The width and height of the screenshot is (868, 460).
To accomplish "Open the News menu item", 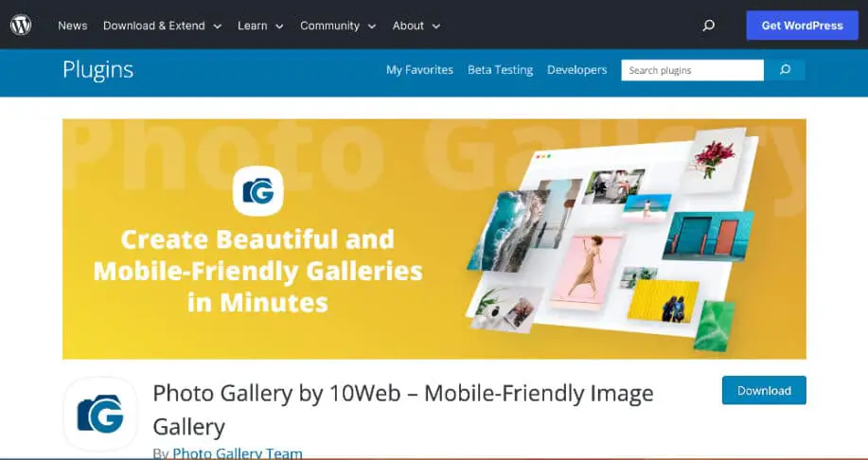I will pos(73,26).
